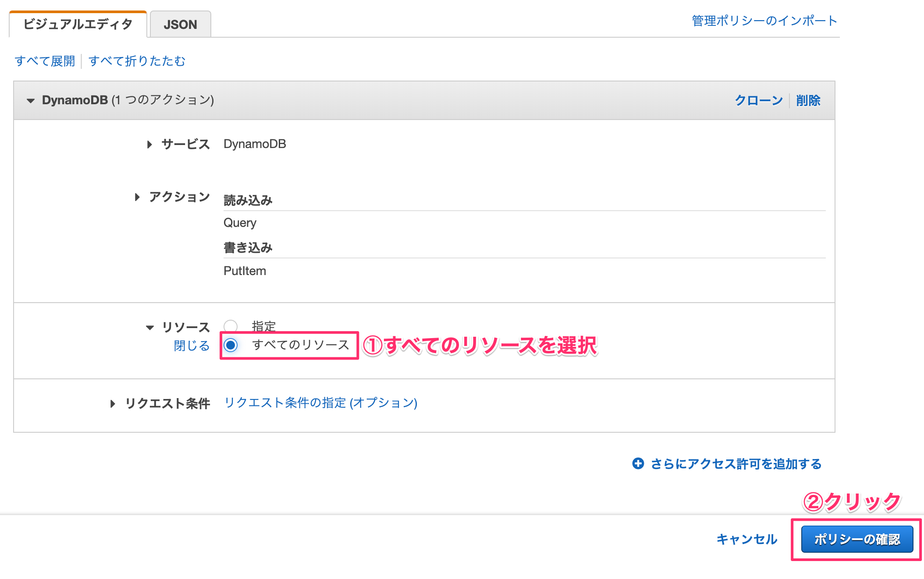Screen dimensions: 924x579
Task: Click 削除 to delete the statement
Action: click(x=808, y=100)
